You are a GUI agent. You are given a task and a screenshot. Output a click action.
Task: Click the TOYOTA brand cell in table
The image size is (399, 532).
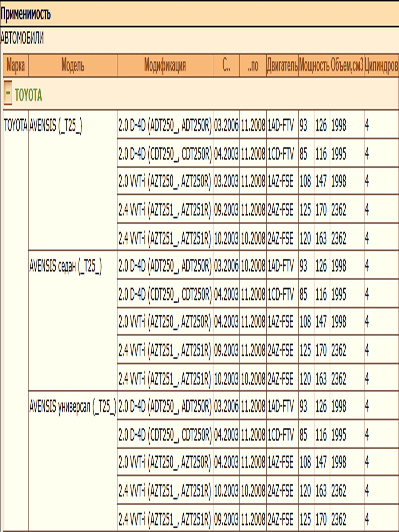16,126
